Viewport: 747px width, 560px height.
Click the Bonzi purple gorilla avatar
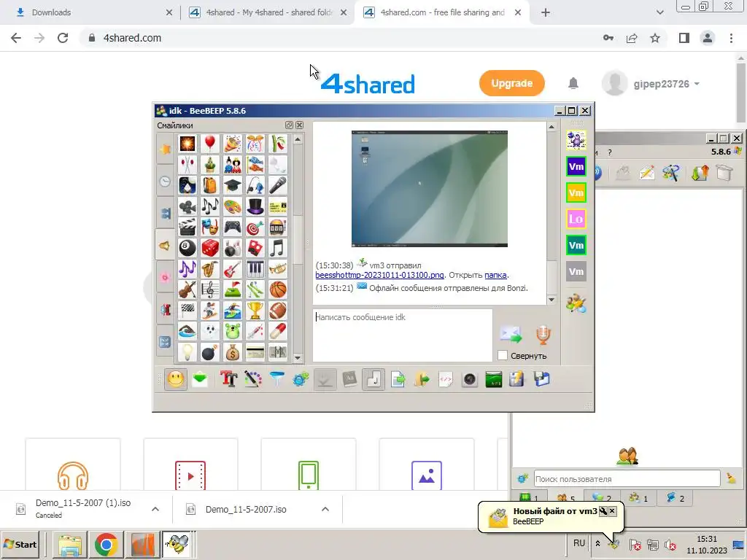tap(576, 141)
